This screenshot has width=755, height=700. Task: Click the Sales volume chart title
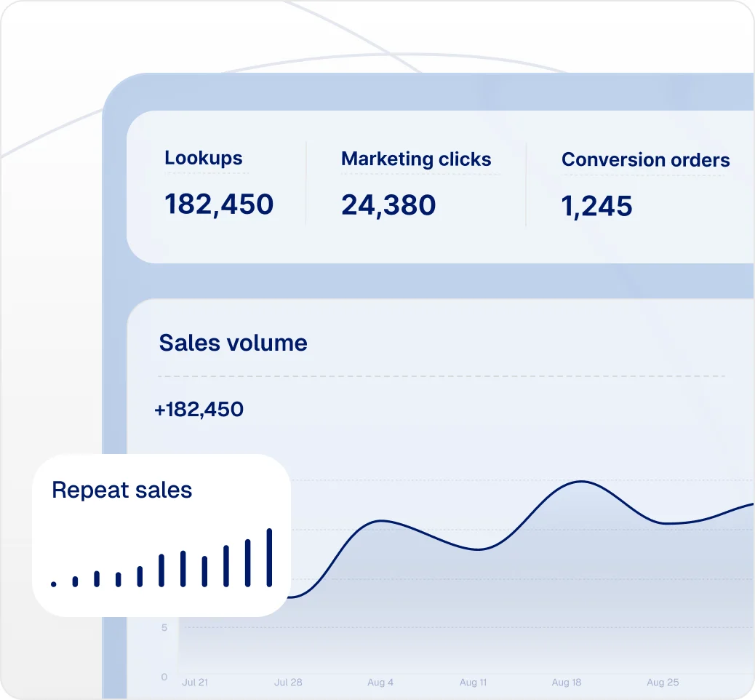click(233, 343)
